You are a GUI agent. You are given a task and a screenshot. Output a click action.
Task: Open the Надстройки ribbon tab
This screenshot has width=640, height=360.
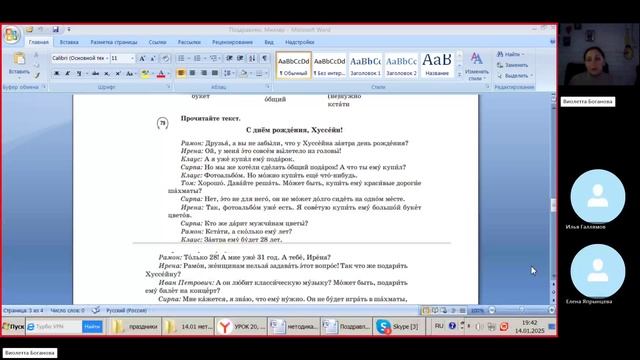pyautogui.click(x=300, y=42)
